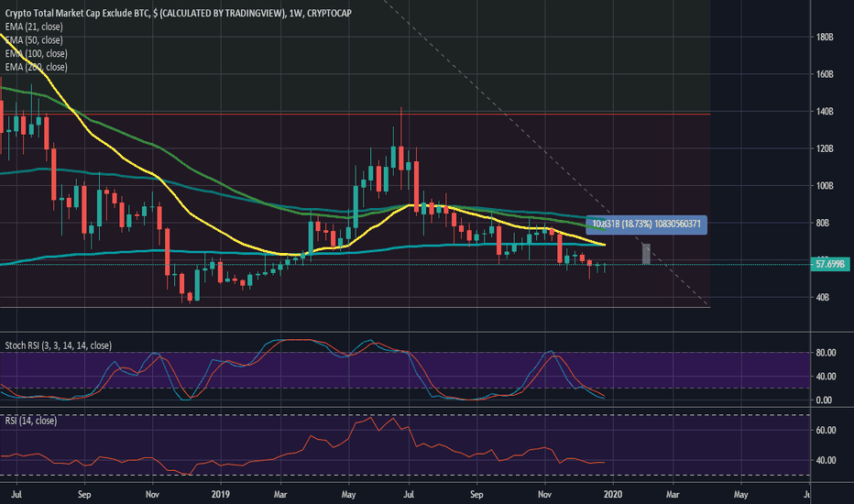The height and width of the screenshot is (504, 854).
Task: Click the RSI 40.00 scale value
Action: 826,460
